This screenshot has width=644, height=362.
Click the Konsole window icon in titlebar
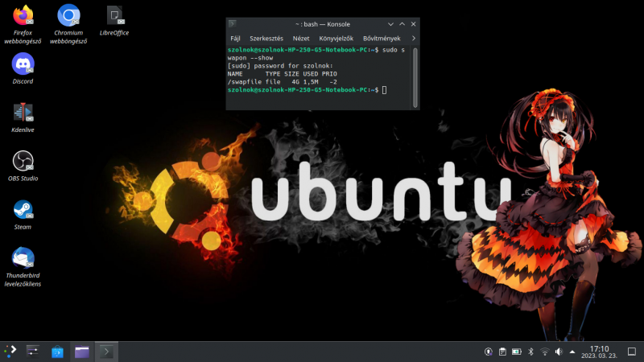coord(233,24)
